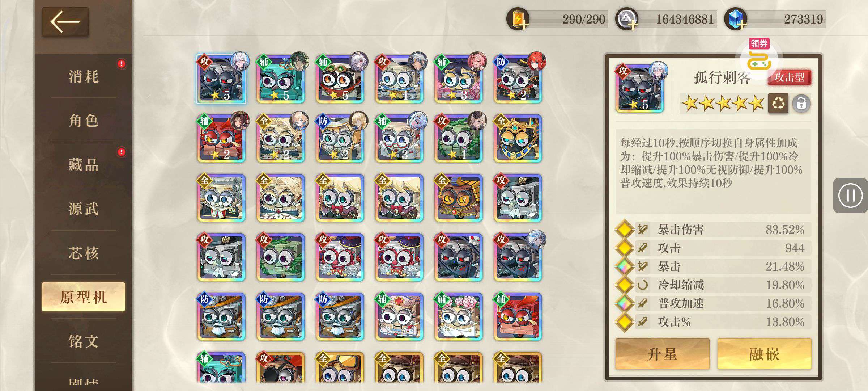Screen dimensions: 868x391
Task: Select the gold pharaoh 全 prototype
Action: (x=518, y=138)
